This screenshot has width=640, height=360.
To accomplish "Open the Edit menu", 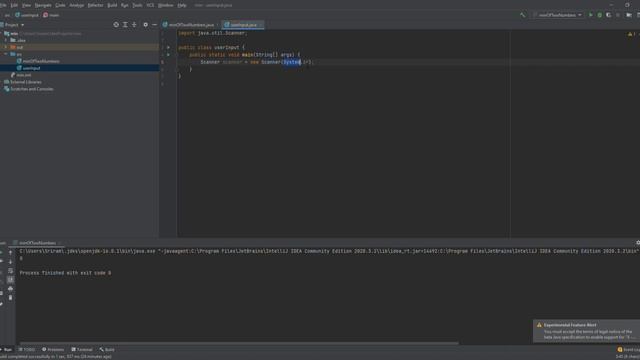I will (14, 5).
